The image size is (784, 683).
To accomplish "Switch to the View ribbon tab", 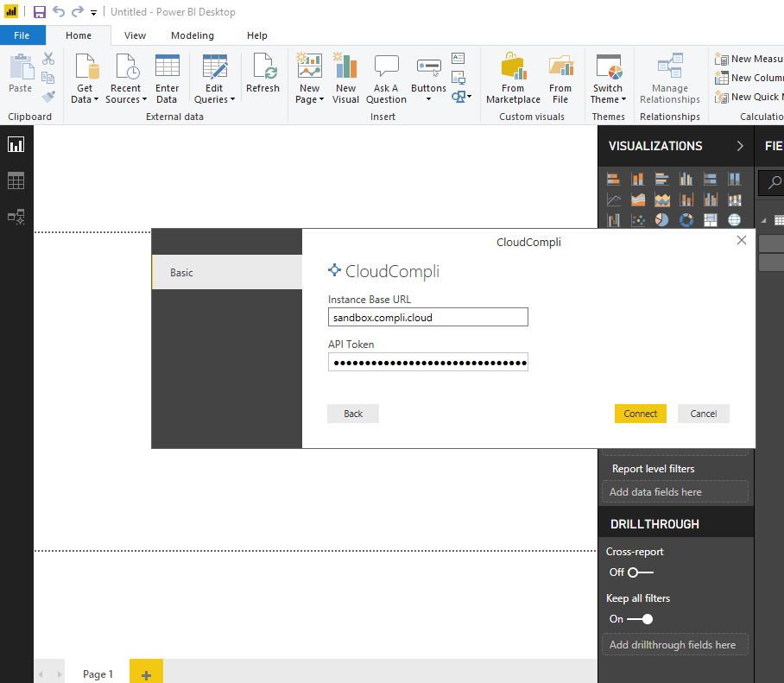I will [135, 35].
